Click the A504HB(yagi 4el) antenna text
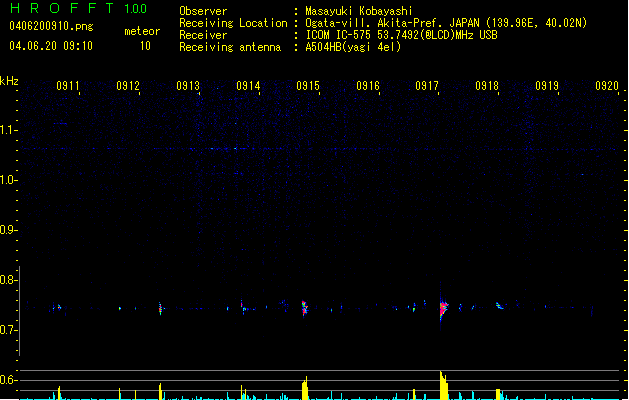 click(x=353, y=47)
